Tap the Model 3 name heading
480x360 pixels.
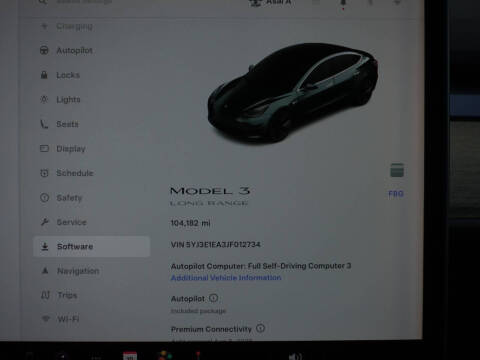coord(210,191)
